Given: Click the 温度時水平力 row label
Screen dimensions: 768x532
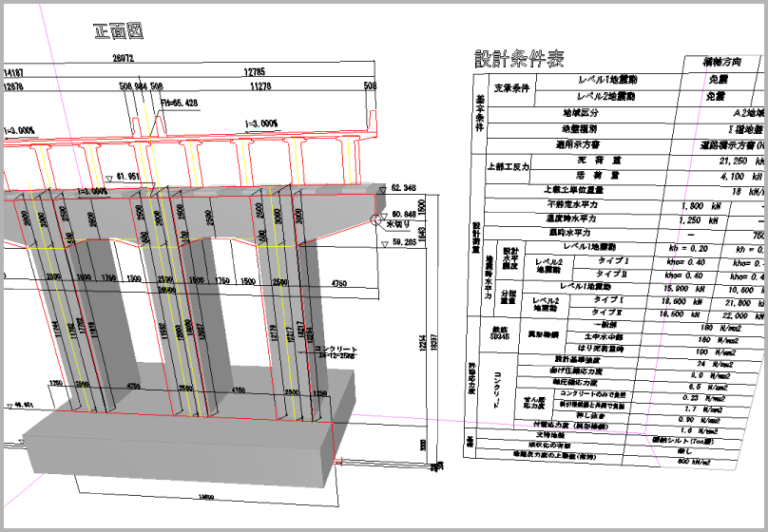Looking at the screenshot, I should 571,218.
